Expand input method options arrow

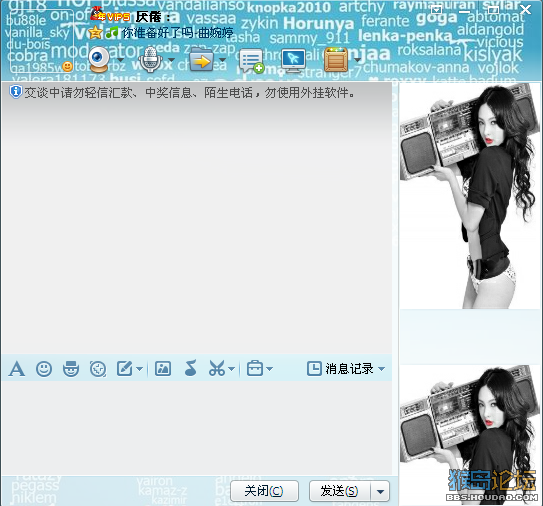pyautogui.click(x=139, y=369)
